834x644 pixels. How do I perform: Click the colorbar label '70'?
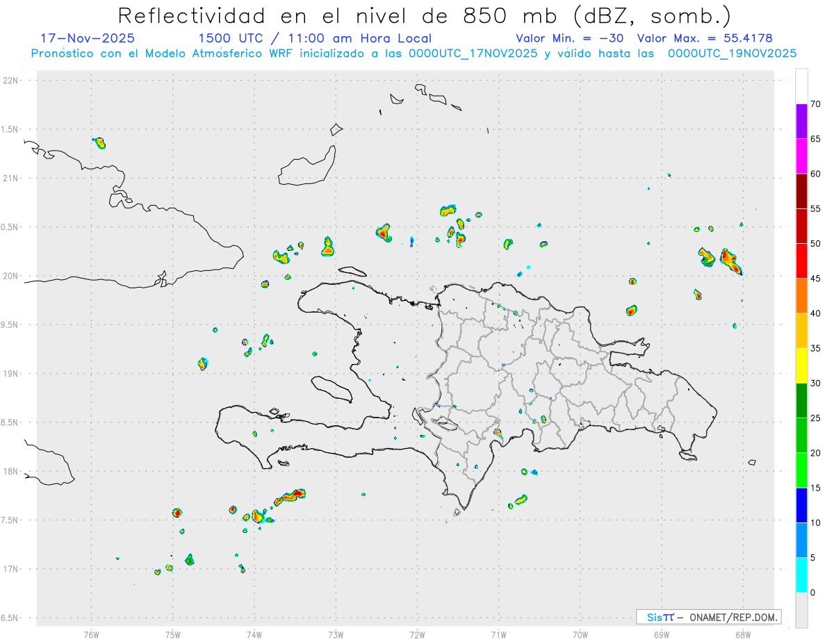pyautogui.click(x=815, y=104)
